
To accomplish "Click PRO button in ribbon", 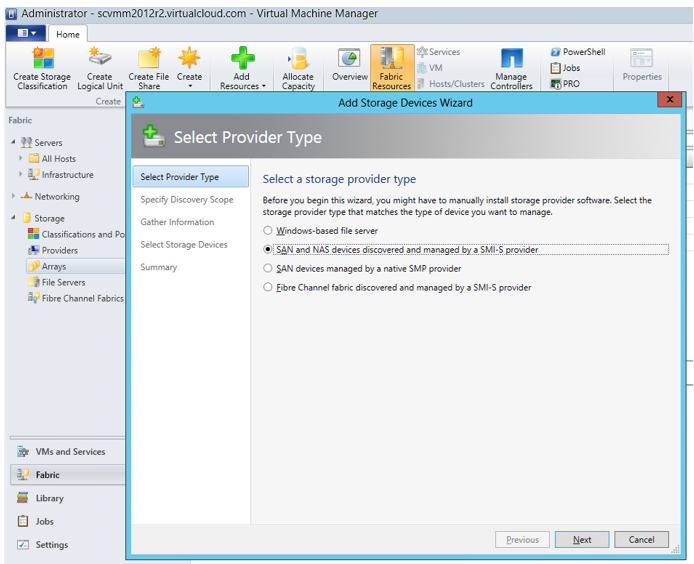I will (565, 84).
